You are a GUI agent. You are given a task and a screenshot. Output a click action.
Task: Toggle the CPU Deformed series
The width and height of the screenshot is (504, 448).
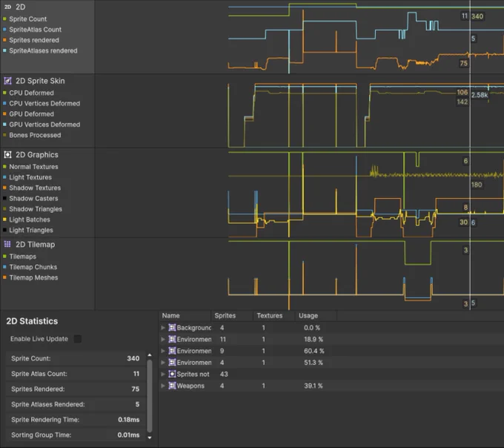(x=4, y=93)
